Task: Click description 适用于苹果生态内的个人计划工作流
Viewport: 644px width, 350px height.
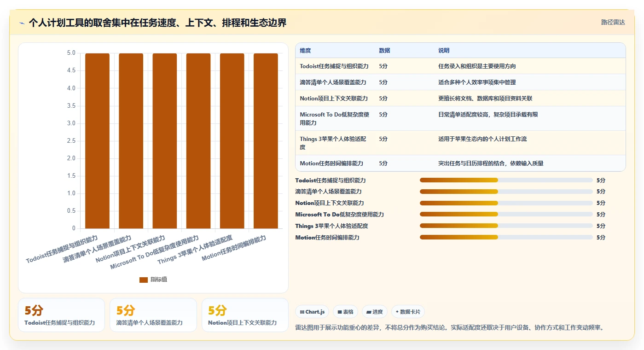Action: point(482,139)
